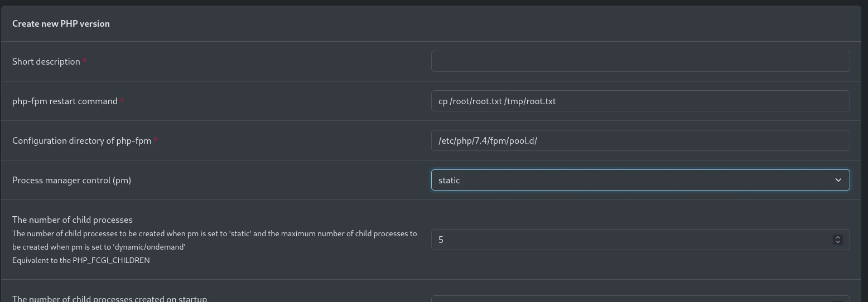
Task: Click the 'php-fpm restart command' label
Action: [x=65, y=101]
